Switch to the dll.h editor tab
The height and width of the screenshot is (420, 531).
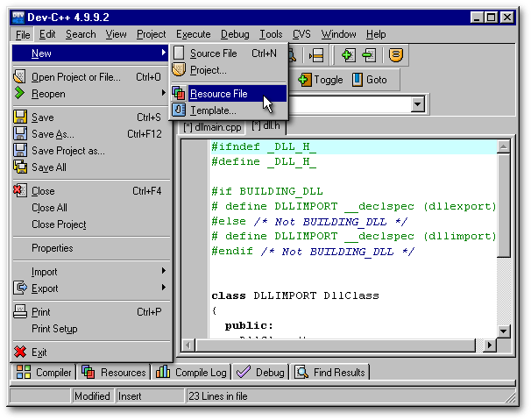click(x=265, y=125)
